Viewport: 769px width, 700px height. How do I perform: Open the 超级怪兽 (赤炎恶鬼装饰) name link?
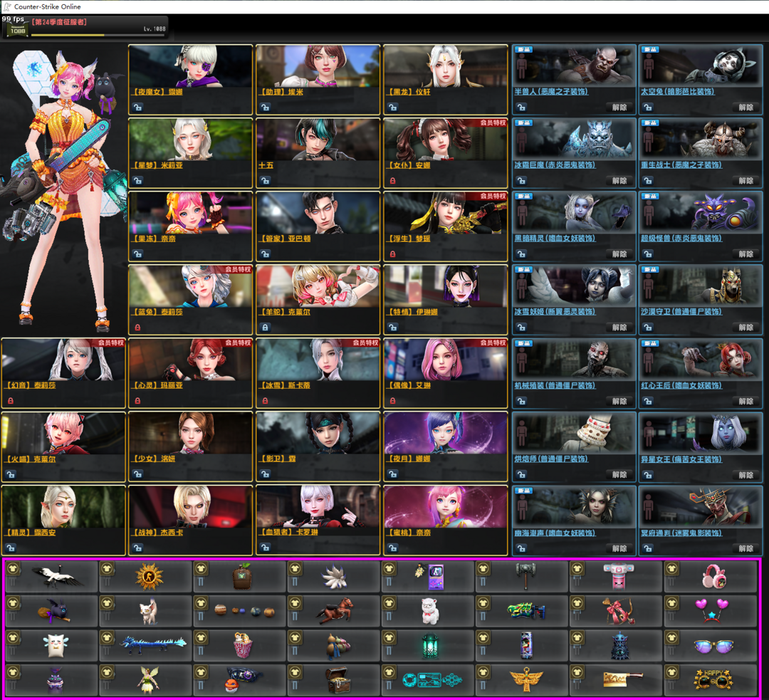coord(681,239)
